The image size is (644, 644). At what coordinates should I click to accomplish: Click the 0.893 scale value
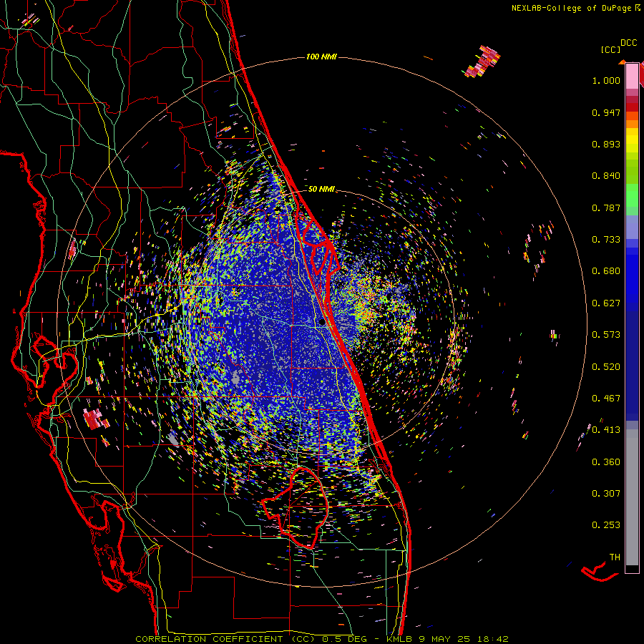[x=606, y=144]
